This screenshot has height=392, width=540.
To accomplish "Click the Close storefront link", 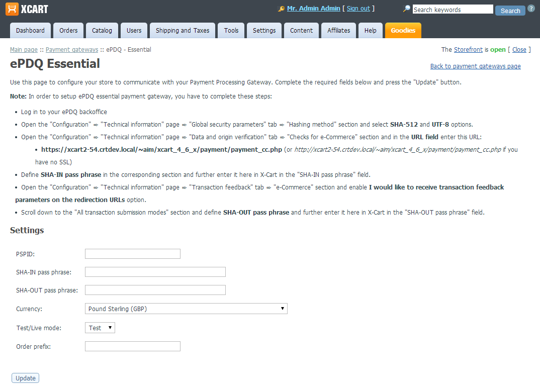I will click(519, 50).
